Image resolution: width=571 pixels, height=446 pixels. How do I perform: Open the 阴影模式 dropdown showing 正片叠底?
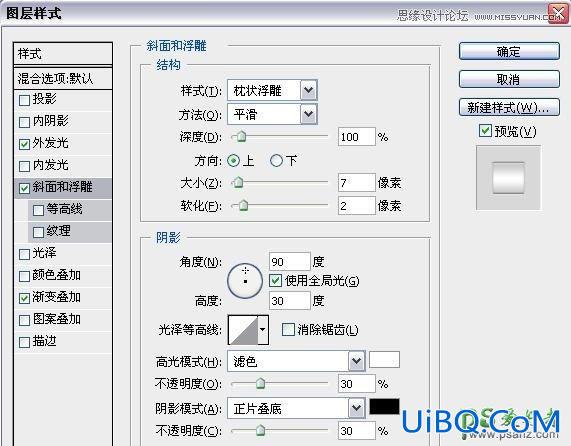296,408
